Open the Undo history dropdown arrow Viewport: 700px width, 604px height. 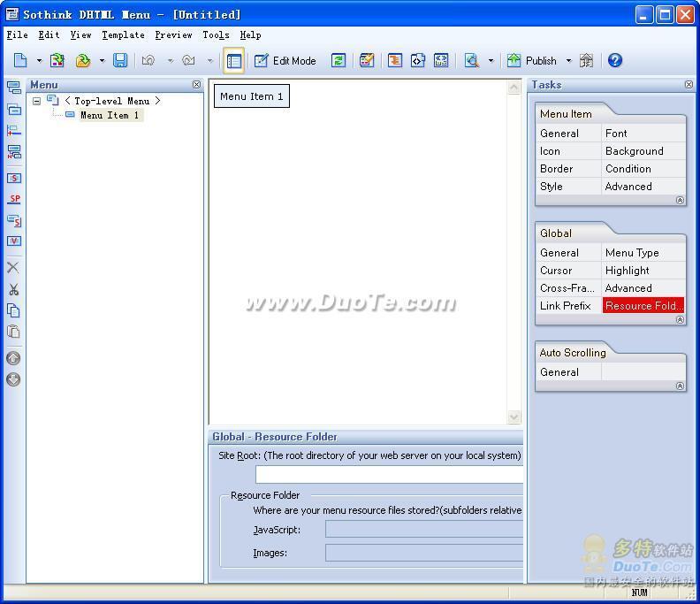pyautogui.click(x=171, y=60)
